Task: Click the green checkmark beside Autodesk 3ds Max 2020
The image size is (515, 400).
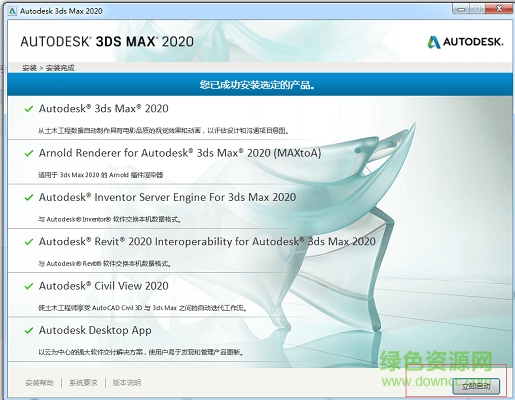Action: [29, 109]
